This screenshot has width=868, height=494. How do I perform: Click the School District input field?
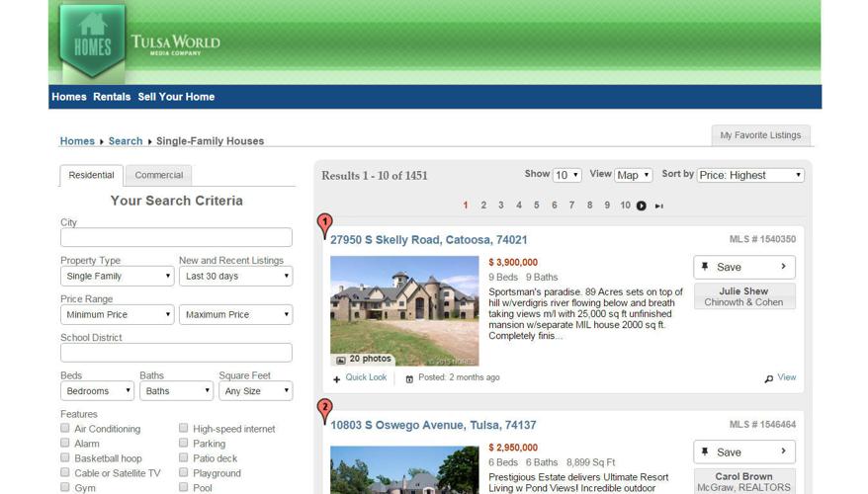pyautogui.click(x=176, y=353)
